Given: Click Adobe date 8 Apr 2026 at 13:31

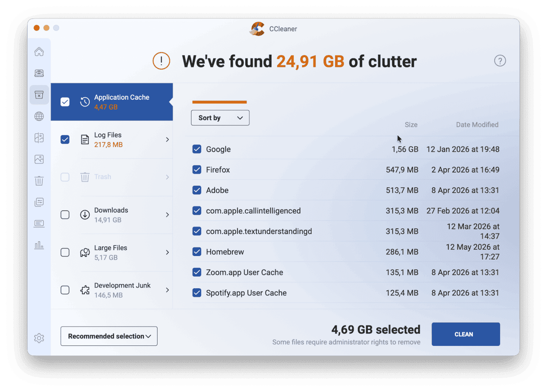Looking at the screenshot, I should tap(465, 190).
